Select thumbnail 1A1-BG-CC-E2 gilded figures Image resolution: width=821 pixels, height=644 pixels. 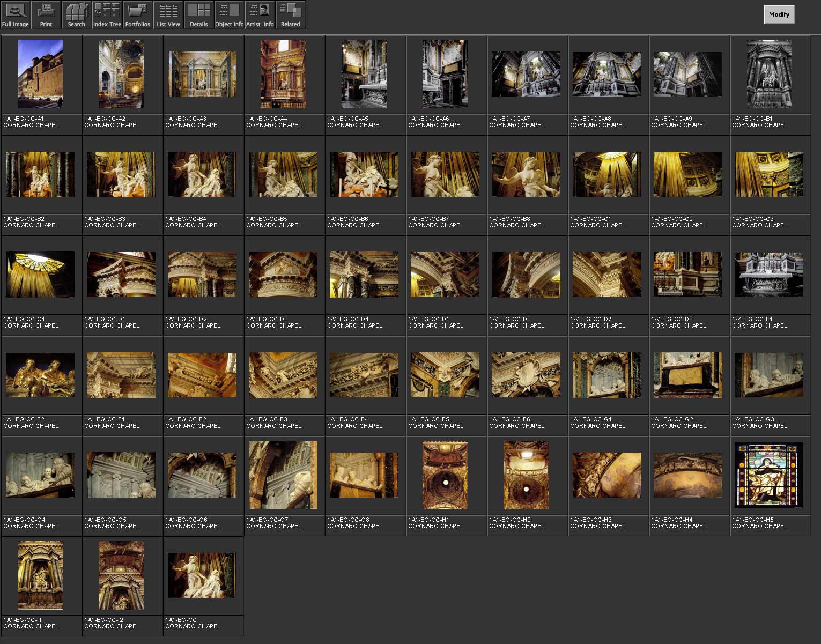(40, 375)
